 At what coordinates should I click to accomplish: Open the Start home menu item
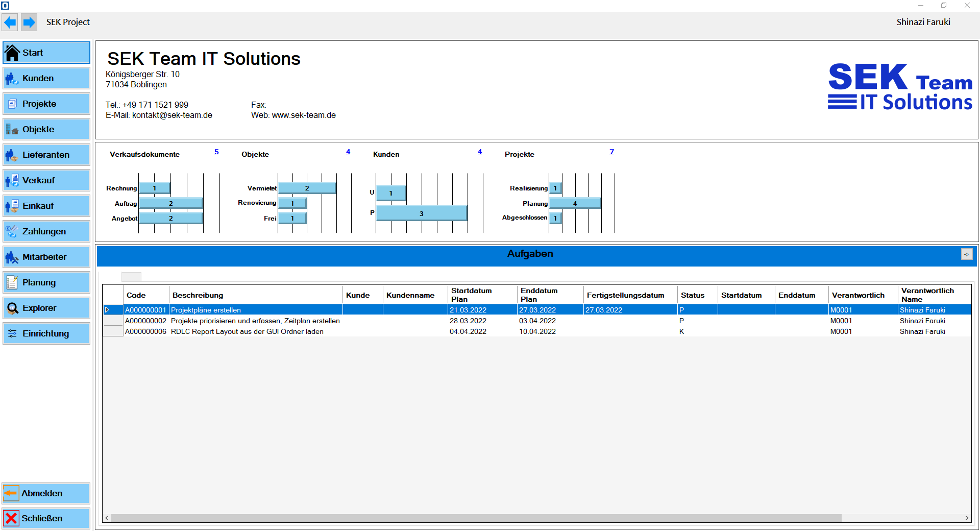tap(46, 53)
